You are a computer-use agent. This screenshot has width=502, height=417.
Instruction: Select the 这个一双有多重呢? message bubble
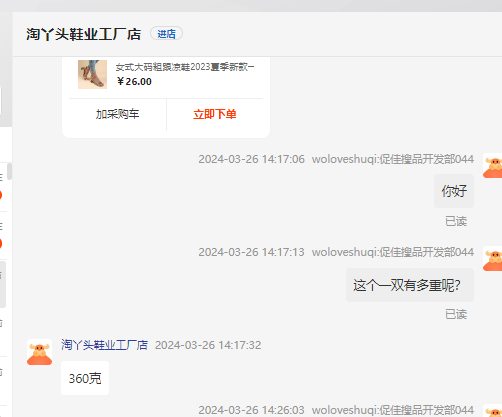410,285
